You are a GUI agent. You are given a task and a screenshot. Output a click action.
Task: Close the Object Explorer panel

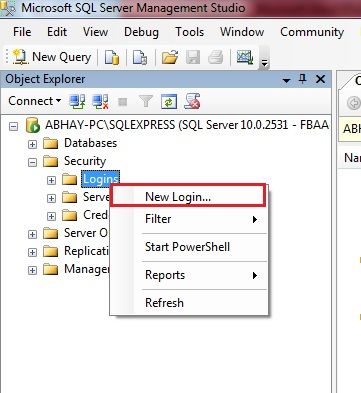(x=320, y=79)
